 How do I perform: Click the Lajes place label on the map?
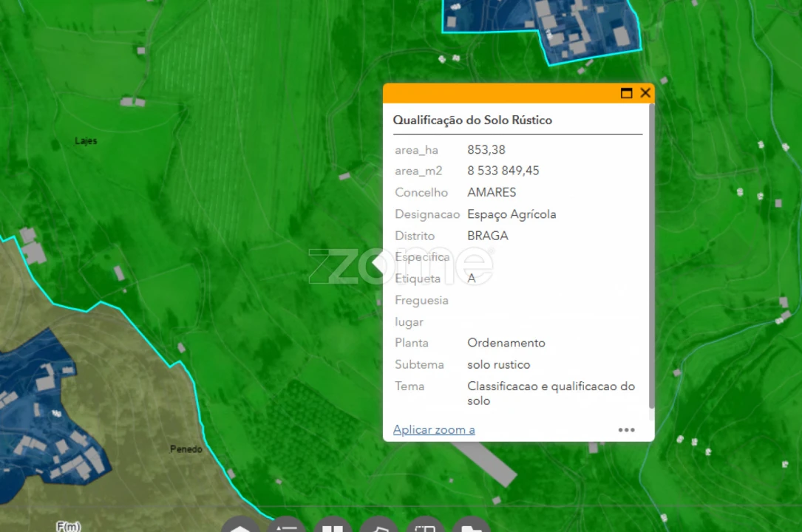[x=86, y=140]
